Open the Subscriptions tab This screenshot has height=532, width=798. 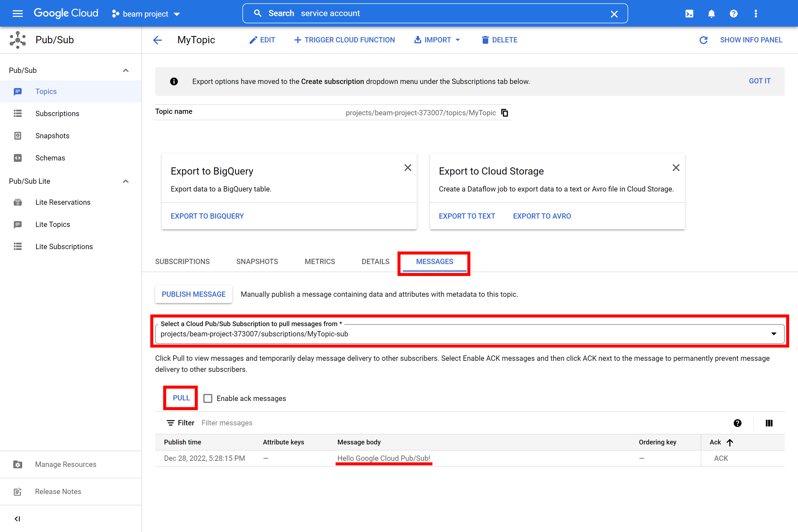pos(182,262)
